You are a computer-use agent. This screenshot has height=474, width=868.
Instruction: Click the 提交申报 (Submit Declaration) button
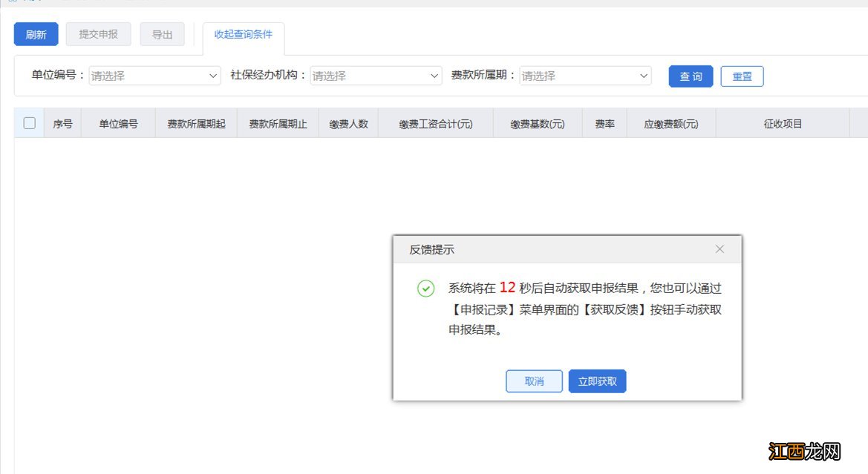tap(99, 33)
